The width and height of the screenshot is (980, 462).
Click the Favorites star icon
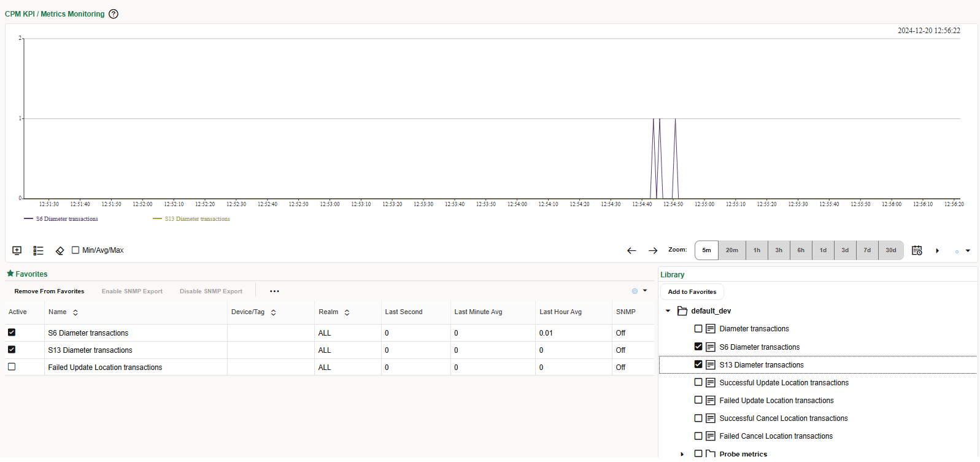pyautogui.click(x=10, y=274)
